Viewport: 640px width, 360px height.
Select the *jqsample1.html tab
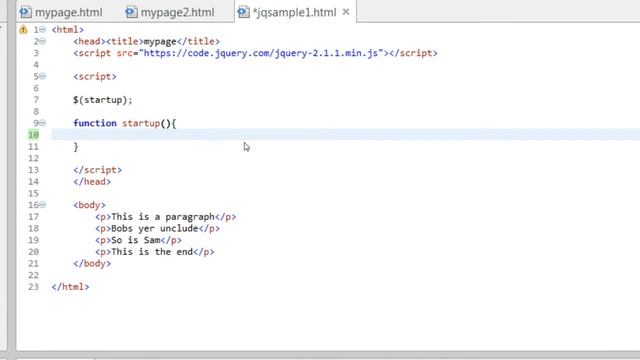(x=294, y=12)
